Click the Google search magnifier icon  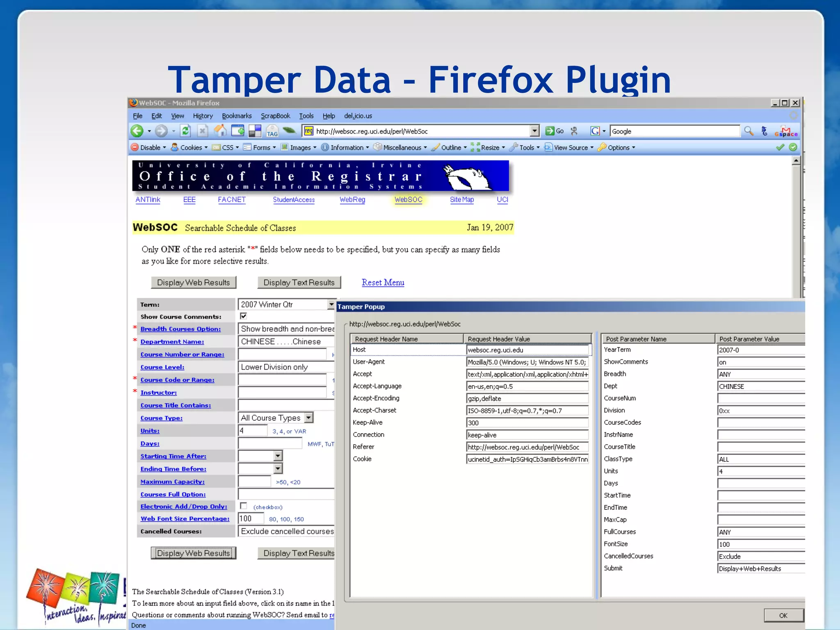(749, 131)
